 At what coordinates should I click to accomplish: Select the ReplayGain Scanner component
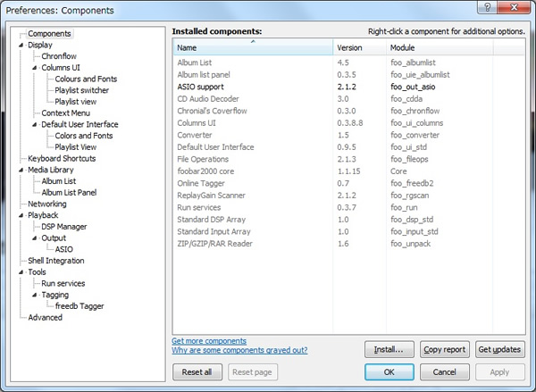348,196
